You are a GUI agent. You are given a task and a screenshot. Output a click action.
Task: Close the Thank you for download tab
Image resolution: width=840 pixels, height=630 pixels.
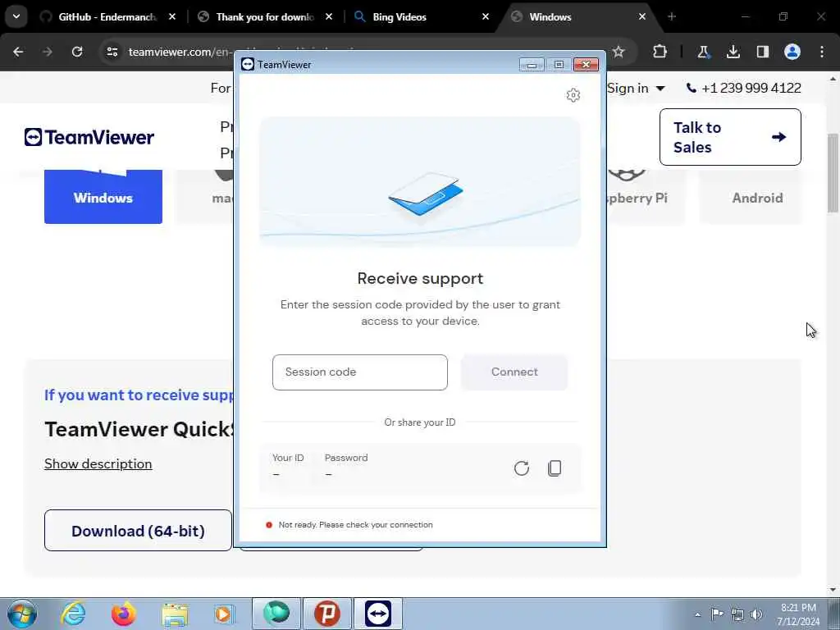coord(329,17)
